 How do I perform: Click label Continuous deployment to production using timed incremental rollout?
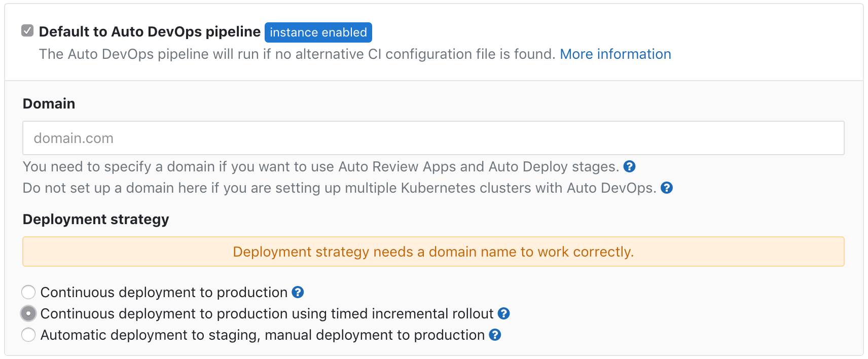(267, 314)
